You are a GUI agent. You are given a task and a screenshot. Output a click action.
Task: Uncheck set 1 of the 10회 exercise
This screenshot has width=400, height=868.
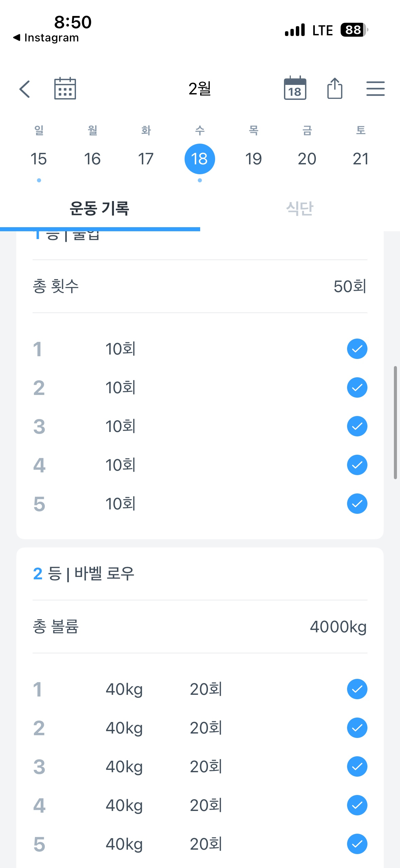(357, 349)
